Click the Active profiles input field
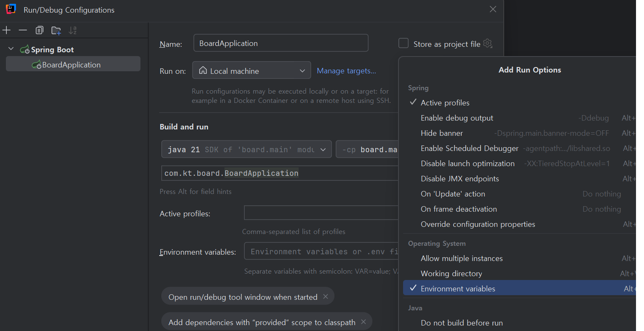Viewport: 644px width, 331px height. tap(321, 213)
